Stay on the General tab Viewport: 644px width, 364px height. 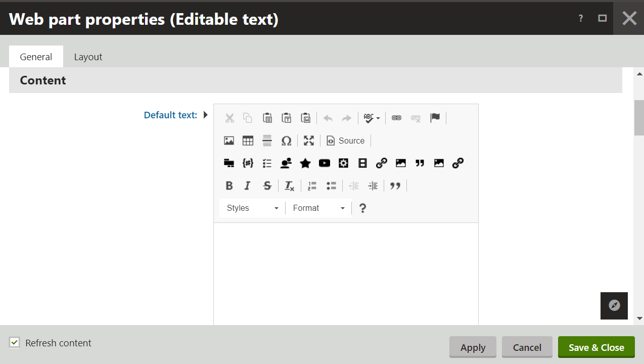point(36,57)
